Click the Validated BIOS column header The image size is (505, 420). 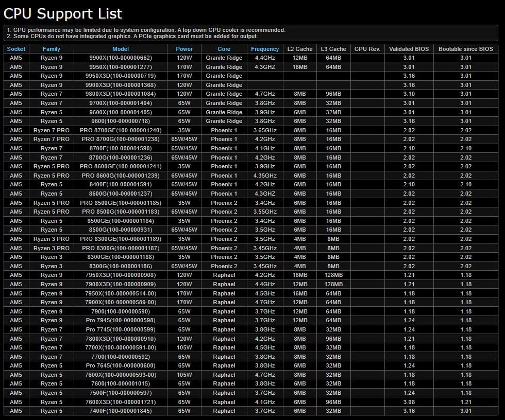[x=409, y=49]
